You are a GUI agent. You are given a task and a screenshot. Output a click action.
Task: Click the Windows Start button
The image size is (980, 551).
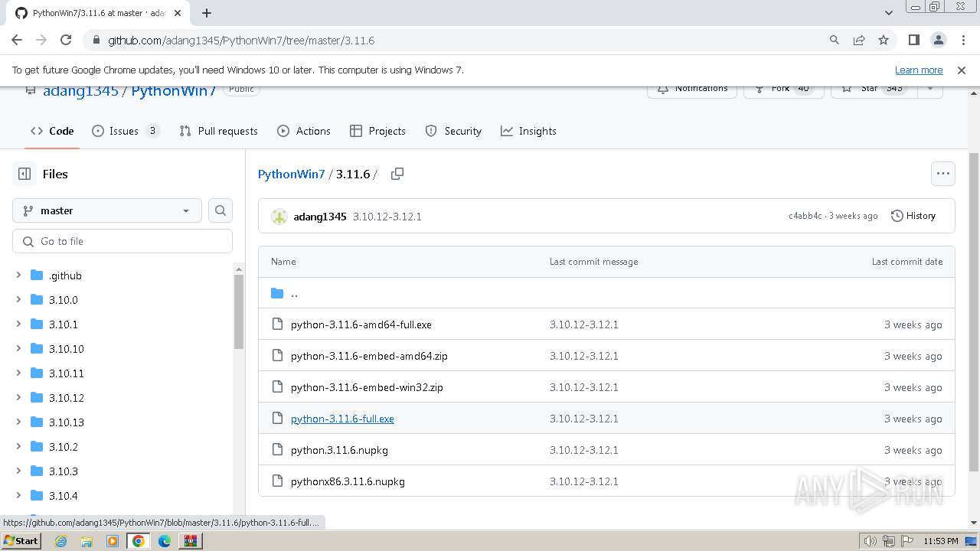(21, 541)
